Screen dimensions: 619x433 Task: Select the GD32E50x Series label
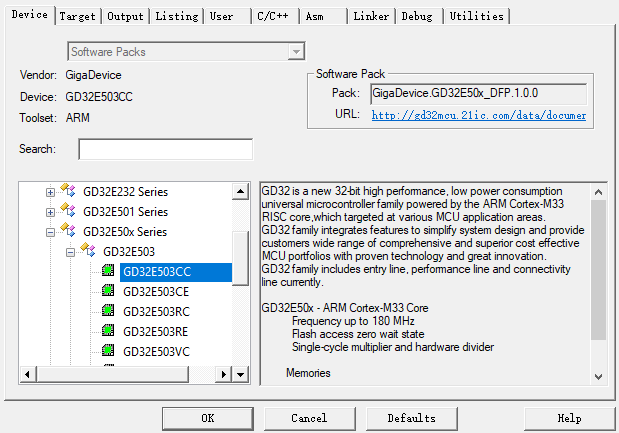pyautogui.click(x=125, y=232)
